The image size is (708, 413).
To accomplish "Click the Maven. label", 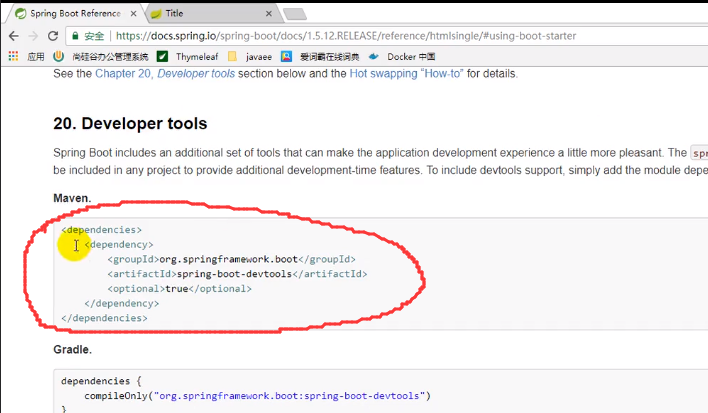I will 72,198.
